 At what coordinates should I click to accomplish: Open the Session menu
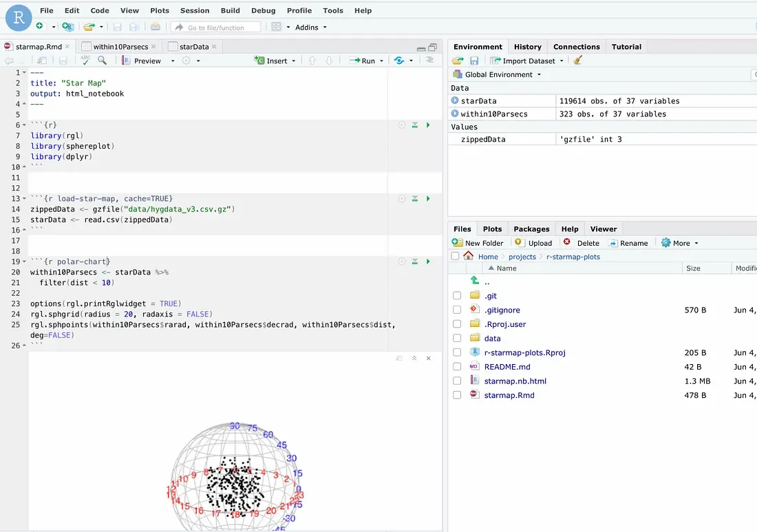[195, 10]
